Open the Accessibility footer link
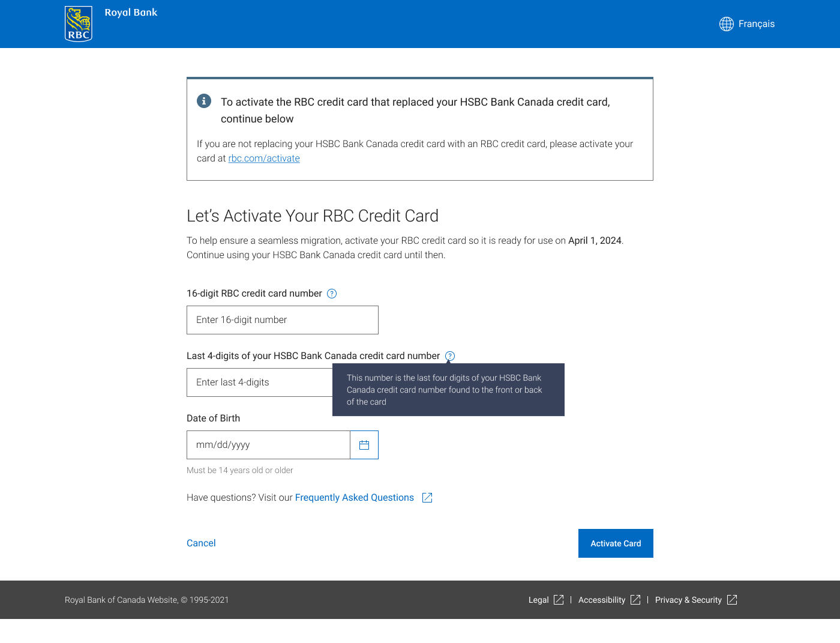 point(602,600)
